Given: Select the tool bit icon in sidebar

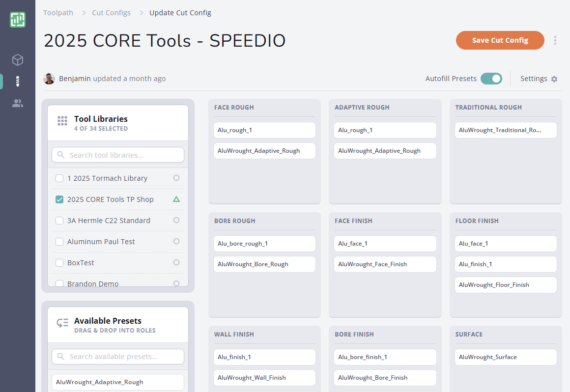Looking at the screenshot, I should coord(17,81).
